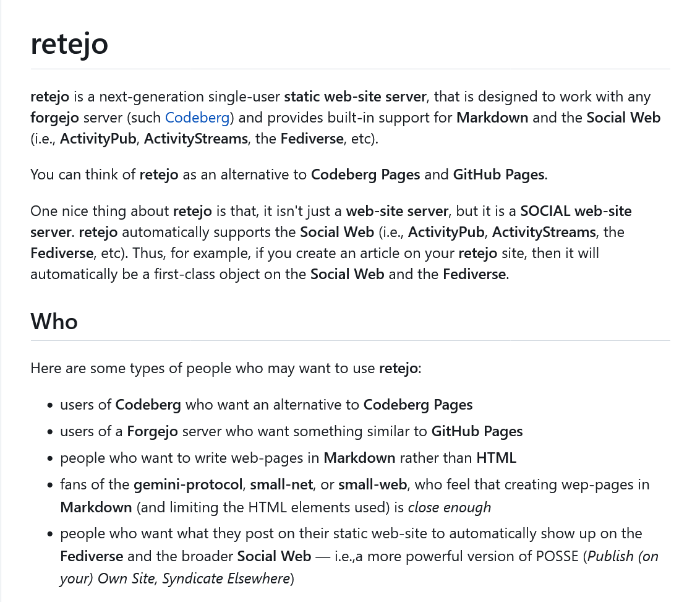Open the Codeberg hyperlink
700x602 pixels.
[x=197, y=118]
